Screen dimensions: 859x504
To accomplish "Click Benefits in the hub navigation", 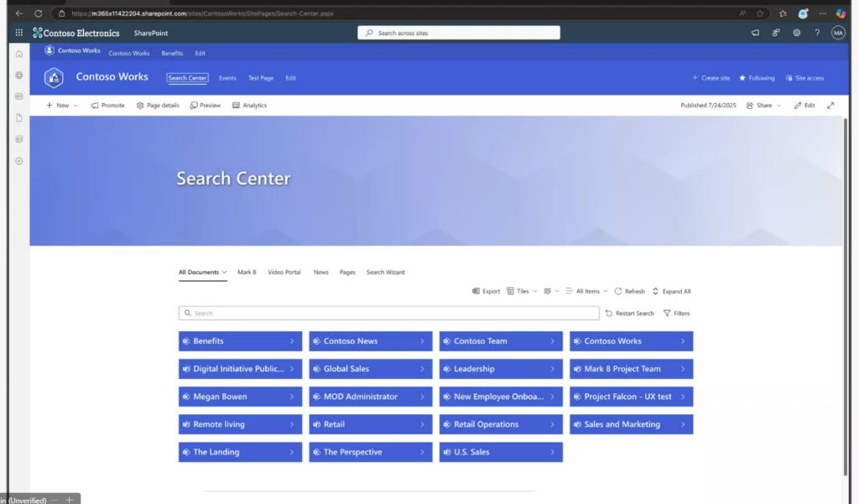I will pos(172,53).
